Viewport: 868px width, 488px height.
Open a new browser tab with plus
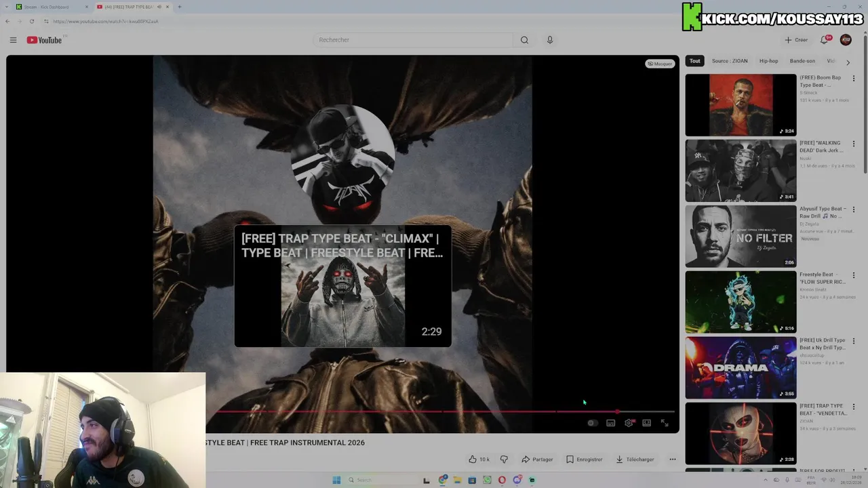point(179,7)
